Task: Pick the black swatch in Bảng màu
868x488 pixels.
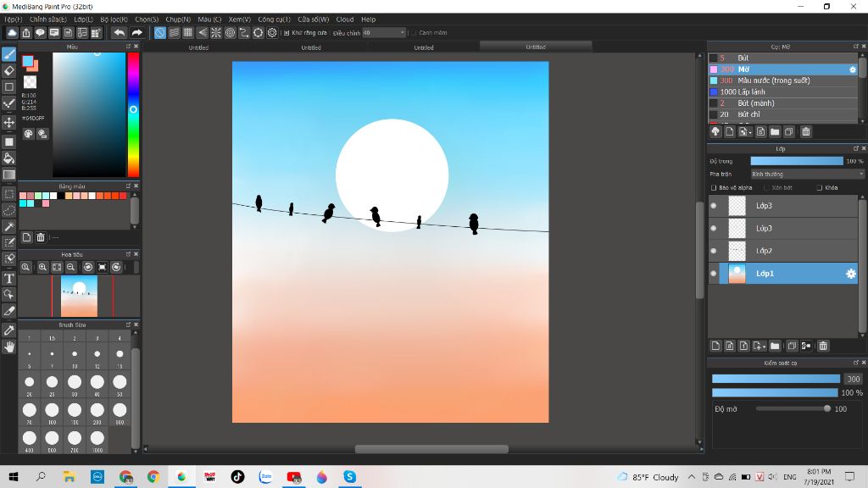Action: point(61,196)
